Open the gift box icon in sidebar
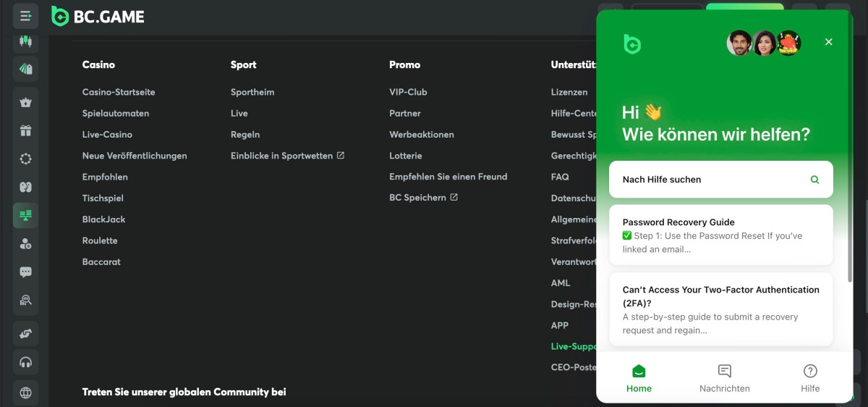The height and width of the screenshot is (407, 868). [x=26, y=130]
